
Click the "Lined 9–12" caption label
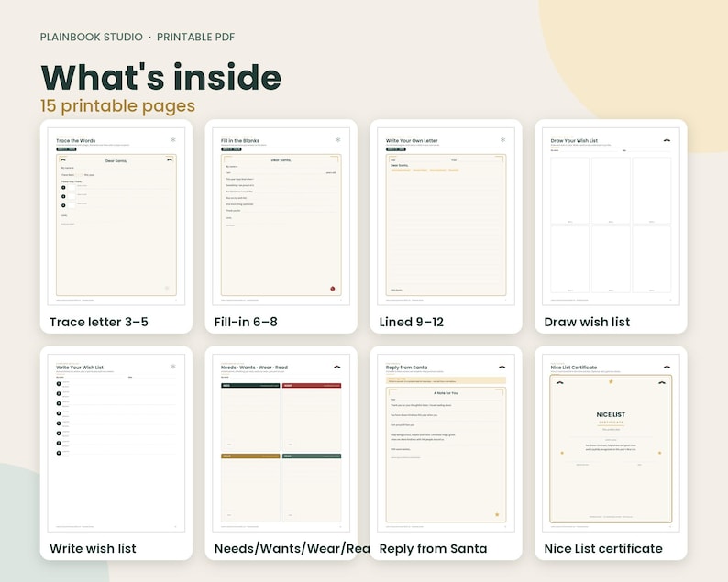412,322
